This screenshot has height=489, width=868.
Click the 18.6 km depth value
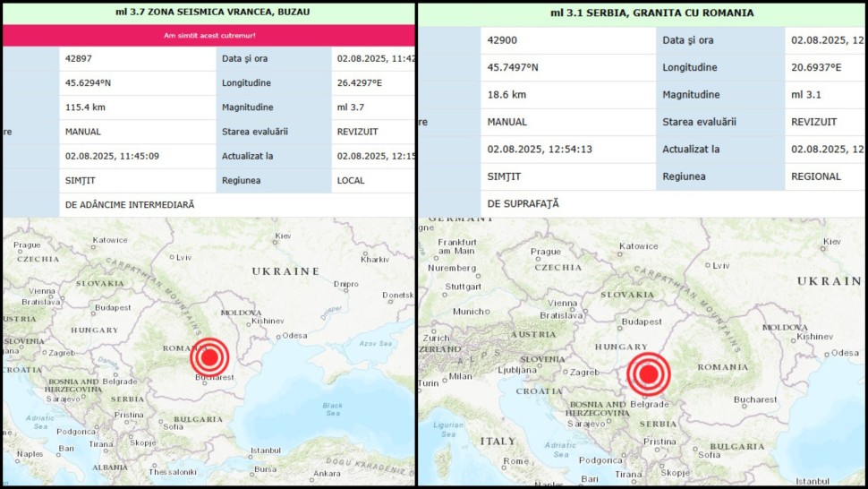[x=506, y=94]
